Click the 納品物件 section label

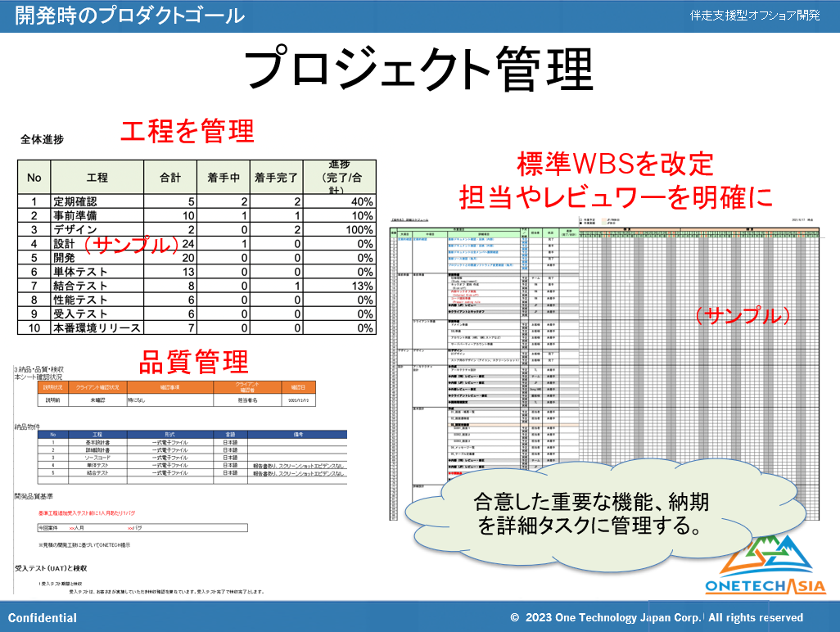[27, 427]
